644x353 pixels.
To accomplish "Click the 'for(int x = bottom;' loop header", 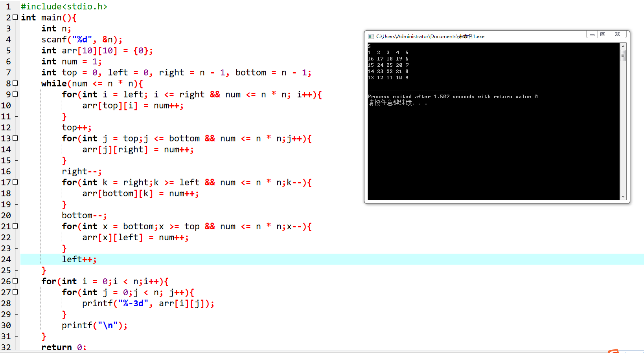I will click(187, 226).
